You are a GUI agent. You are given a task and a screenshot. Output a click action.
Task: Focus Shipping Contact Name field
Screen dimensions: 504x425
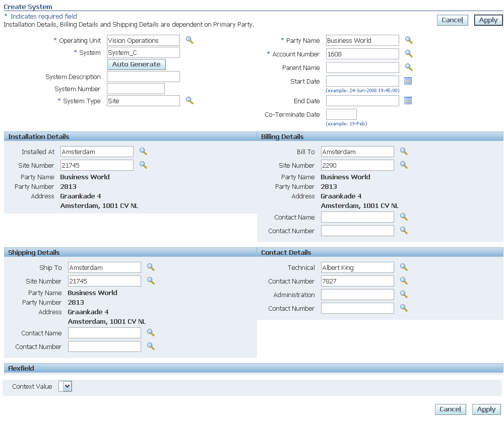tap(104, 333)
